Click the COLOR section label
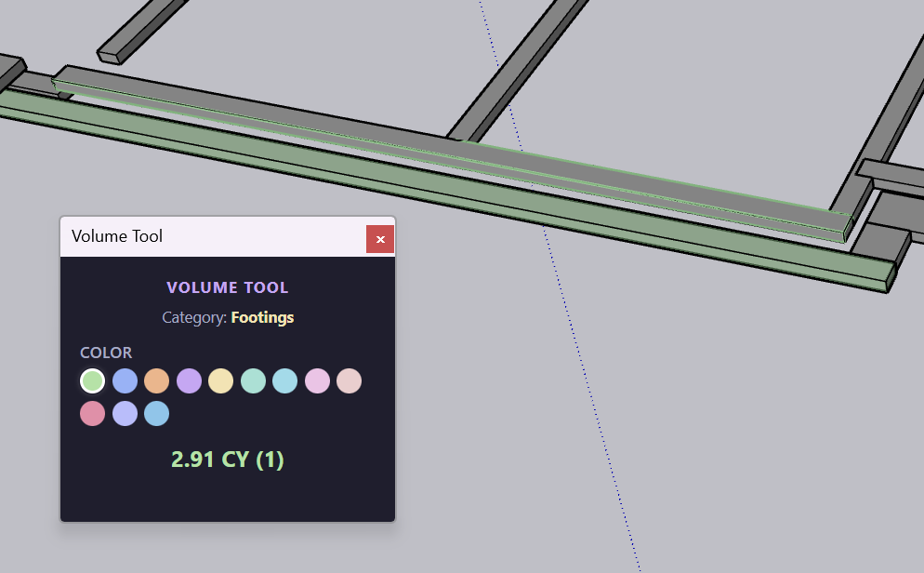The image size is (924, 573). tap(106, 353)
